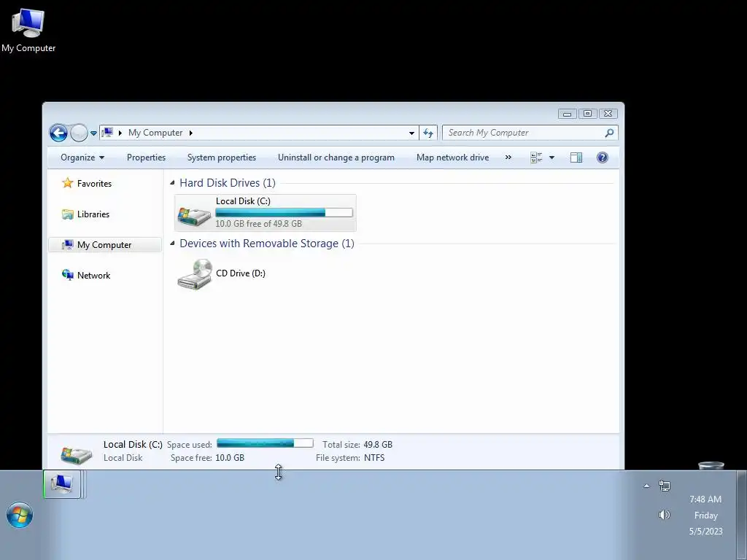Screen dimensions: 747x560
Task: Click the Recycle Bin behind taskbar
Action: click(711, 465)
